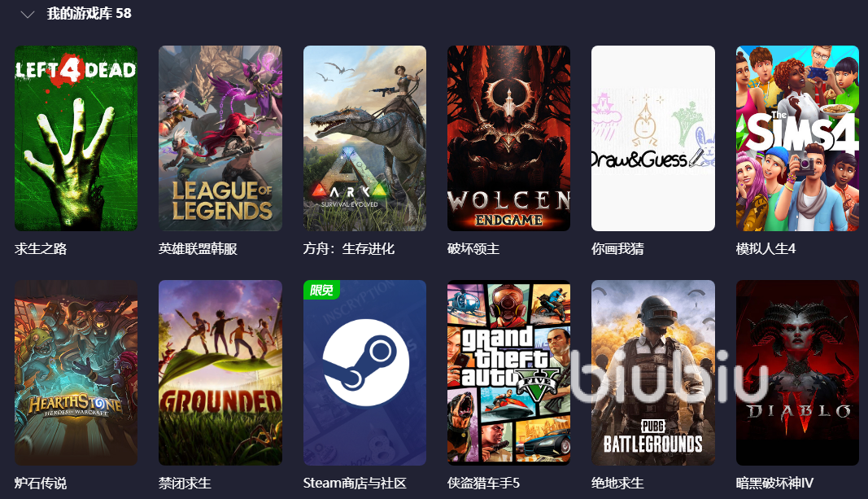Click the Steam商店与社区 label

[355, 483]
